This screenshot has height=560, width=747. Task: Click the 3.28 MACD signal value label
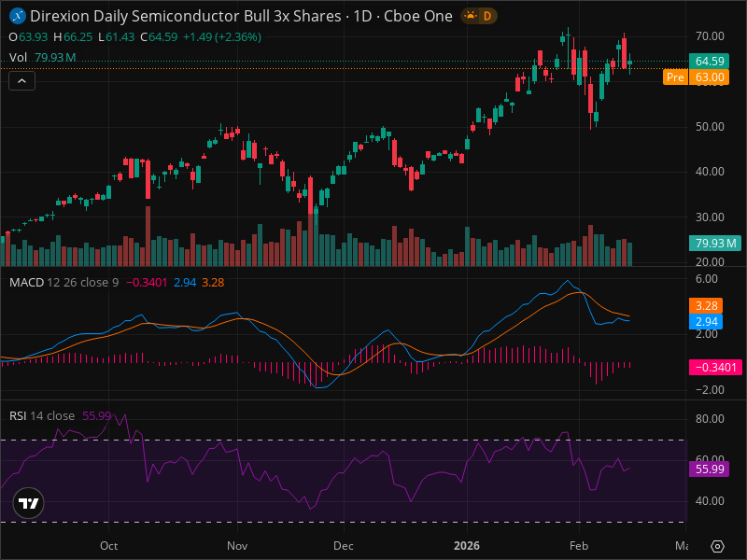[706, 306]
